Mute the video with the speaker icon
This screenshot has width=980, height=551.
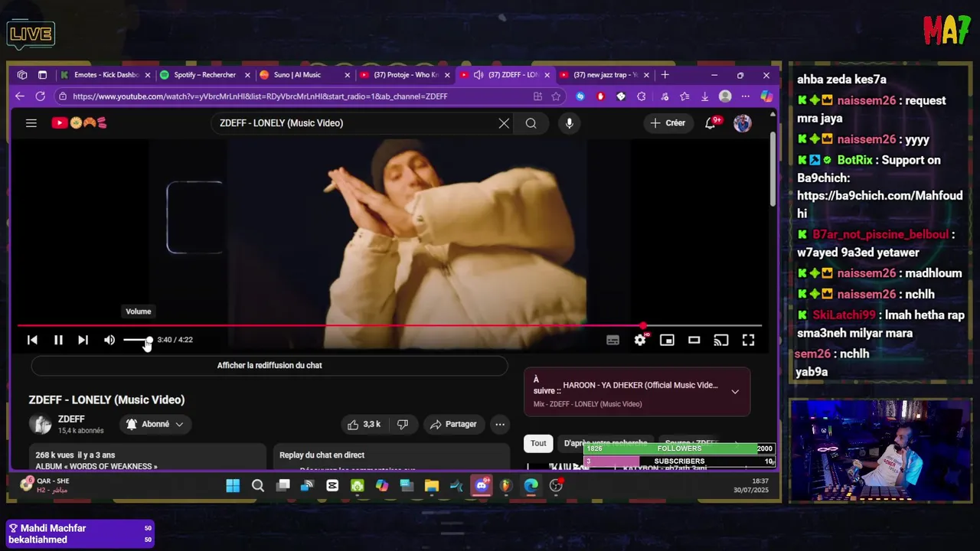109,340
